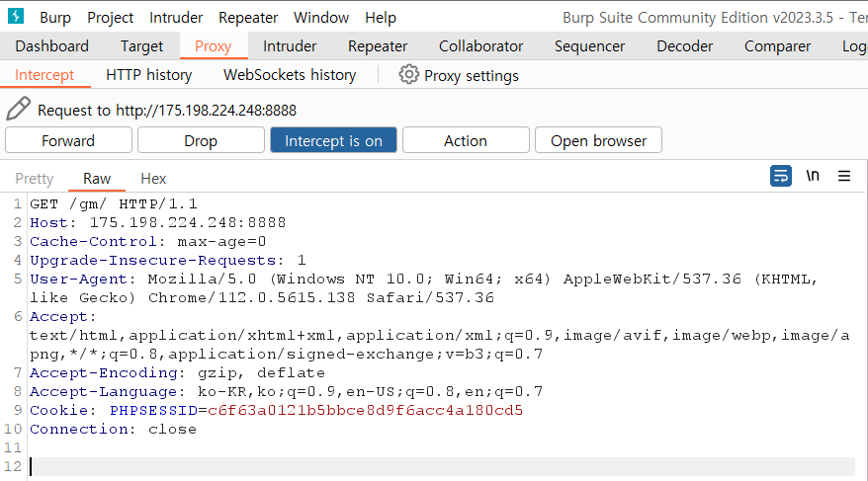Switch editor to Pretty view
The image size is (868, 481).
coord(35,179)
